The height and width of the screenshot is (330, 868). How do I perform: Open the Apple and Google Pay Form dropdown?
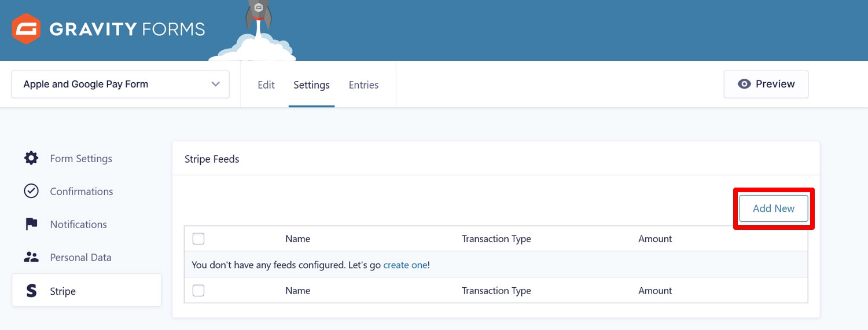(120, 85)
